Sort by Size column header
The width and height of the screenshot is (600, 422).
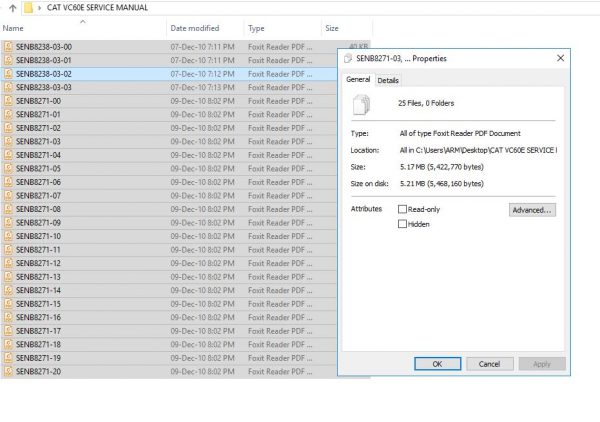pyautogui.click(x=332, y=28)
